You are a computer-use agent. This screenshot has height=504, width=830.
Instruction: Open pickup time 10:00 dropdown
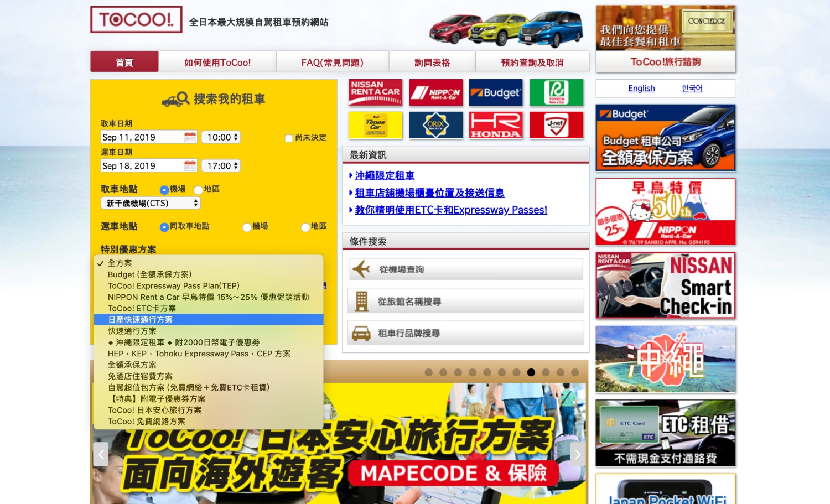[221, 137]
